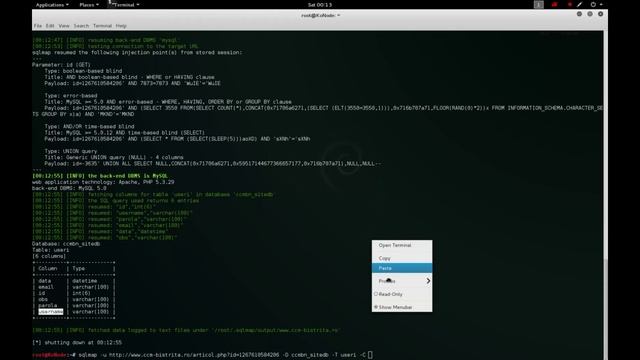This screenshot has width=640, height=360.
Task: Click the pen-shaped tray icon in the top panel
Action: [580, 4]
